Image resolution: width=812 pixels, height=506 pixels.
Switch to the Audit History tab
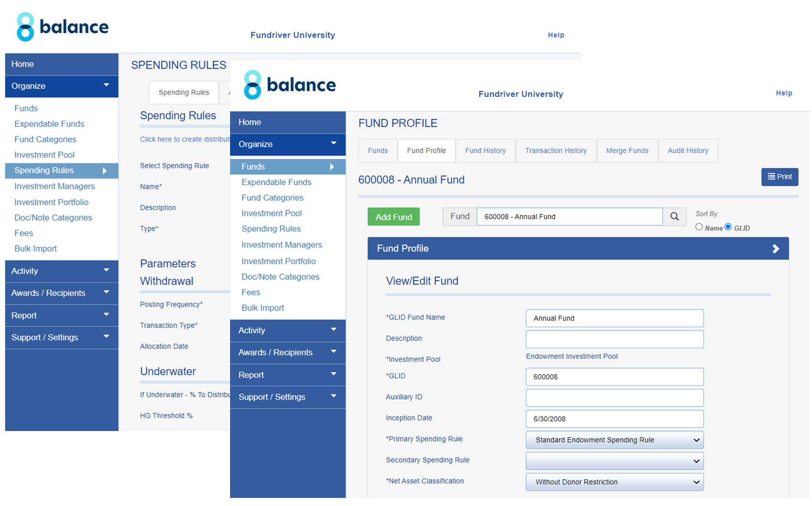pyautogui.click(x=688, y=151)
